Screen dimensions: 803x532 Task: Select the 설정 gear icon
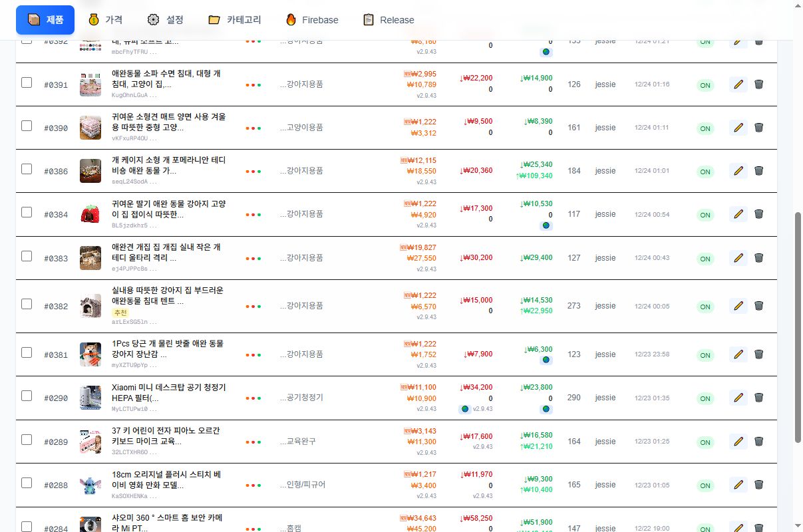tap(154, 19)
